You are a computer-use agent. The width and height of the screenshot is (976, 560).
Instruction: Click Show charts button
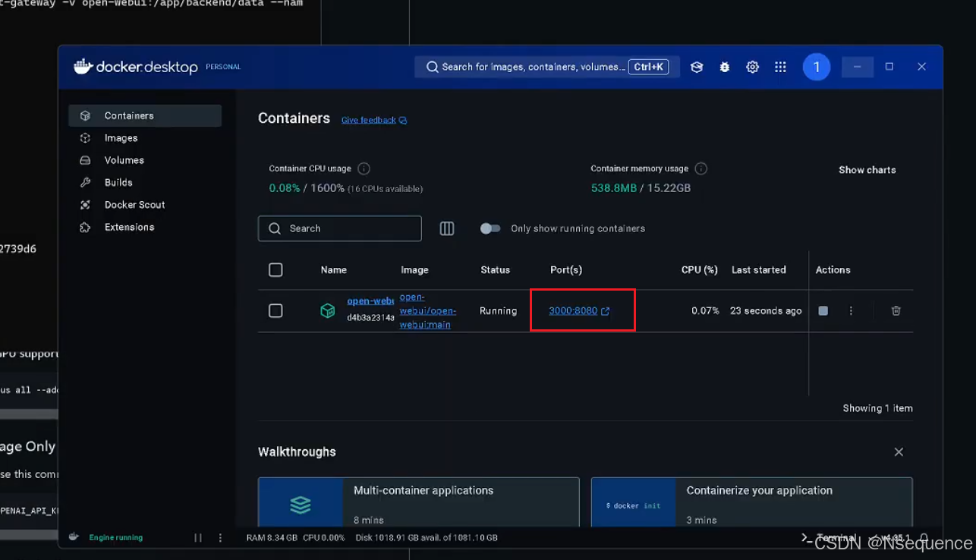click(867, 170)
